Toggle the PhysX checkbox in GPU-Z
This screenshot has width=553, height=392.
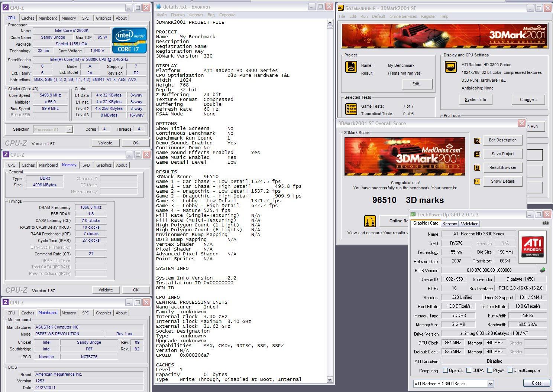489,370
